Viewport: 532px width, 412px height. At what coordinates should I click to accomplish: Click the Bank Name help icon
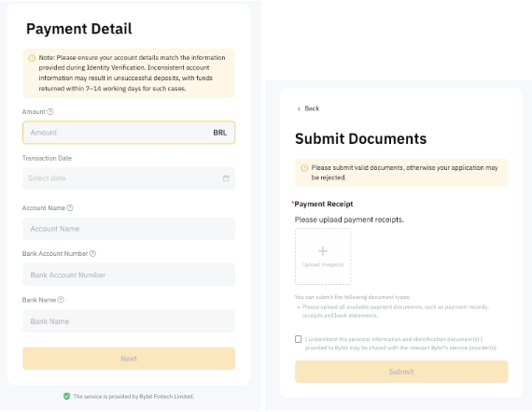coord(61,300)
